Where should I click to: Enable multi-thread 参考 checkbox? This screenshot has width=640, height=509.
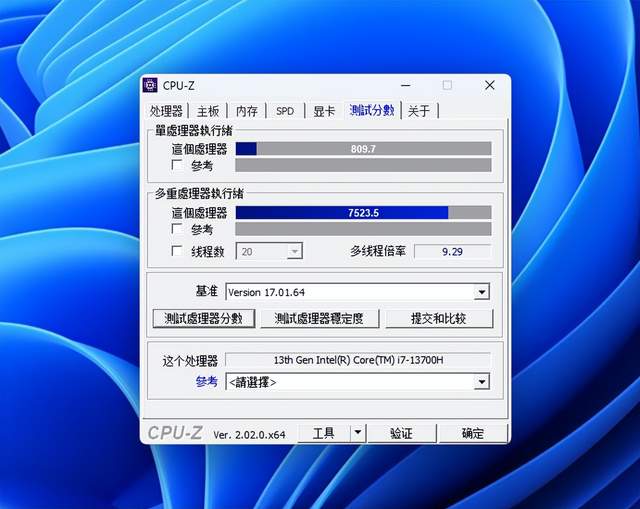(x=177, y=229)
